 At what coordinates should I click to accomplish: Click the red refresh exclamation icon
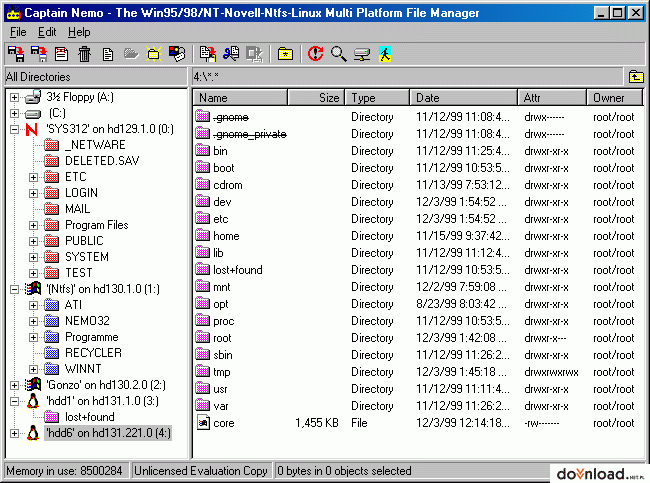315,54
